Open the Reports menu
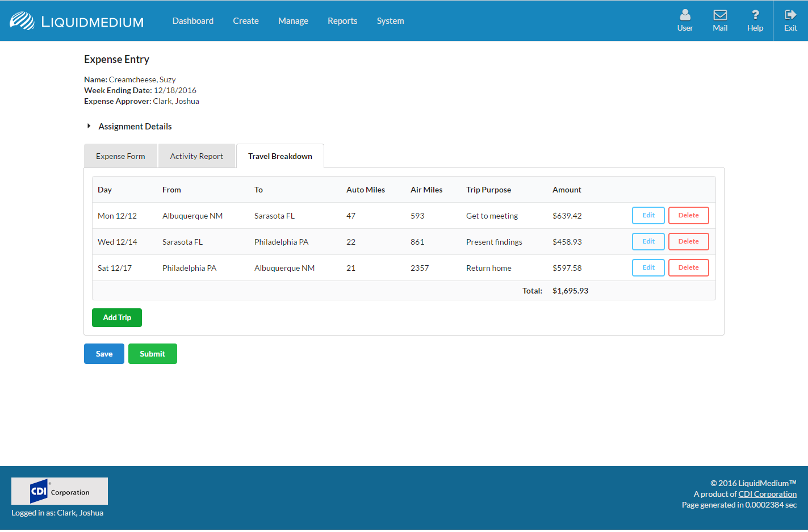This screenshot has width=808, height=532. (x=342, y=21)
